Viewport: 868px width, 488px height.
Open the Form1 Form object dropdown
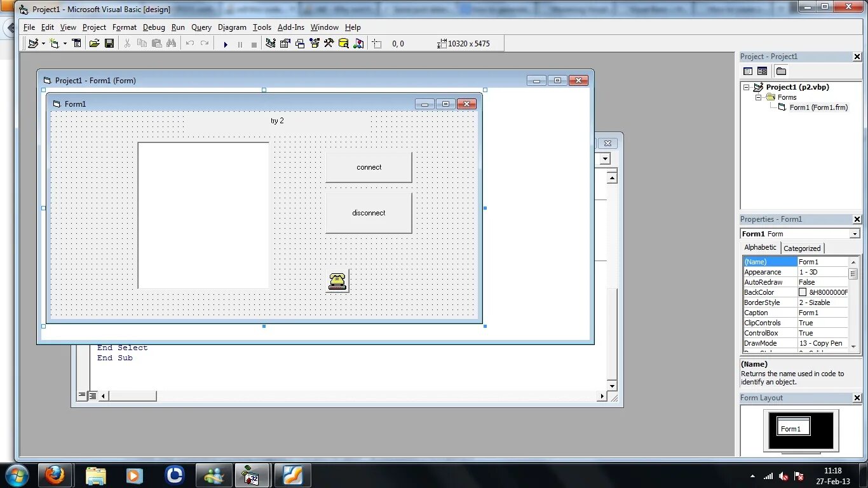[855, 234]
